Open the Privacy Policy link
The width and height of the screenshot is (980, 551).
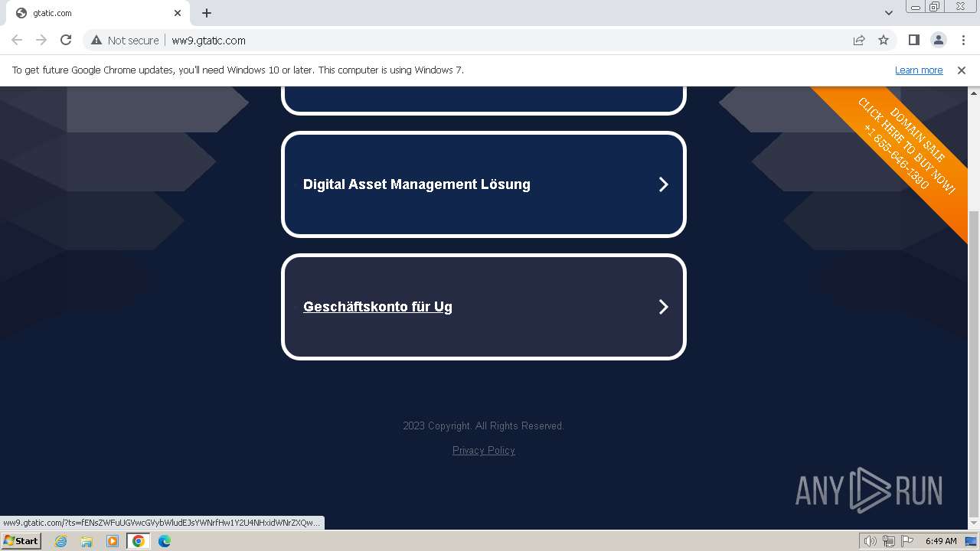484,451
